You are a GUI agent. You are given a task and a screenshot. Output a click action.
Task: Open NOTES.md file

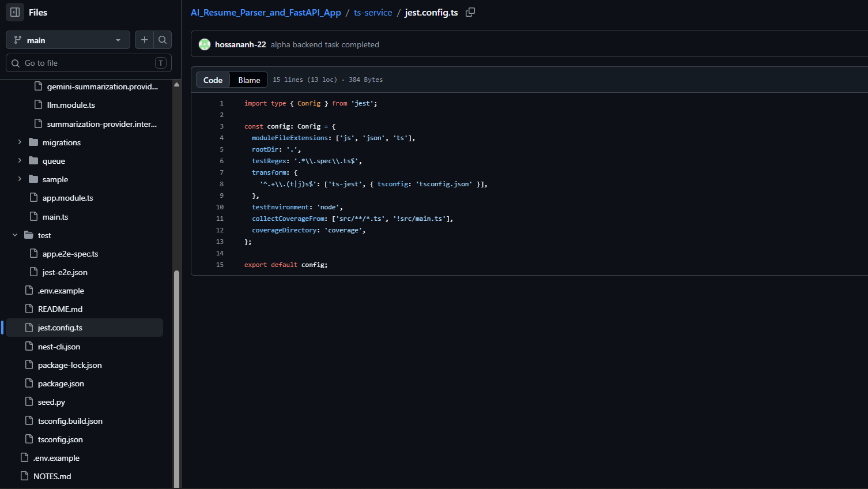point(52,476)
